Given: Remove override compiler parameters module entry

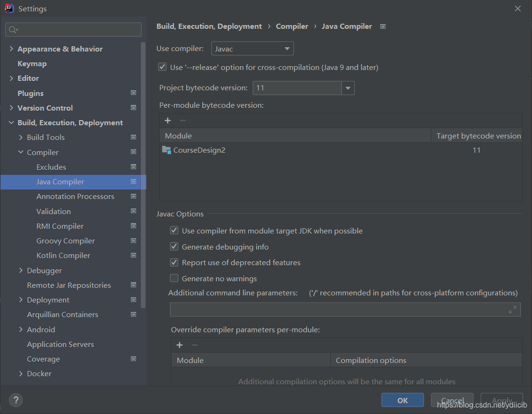Looking at the screenshot, I should [x=194, y=345].
